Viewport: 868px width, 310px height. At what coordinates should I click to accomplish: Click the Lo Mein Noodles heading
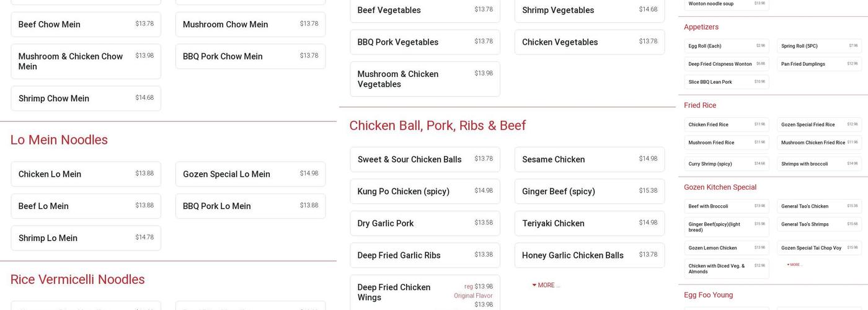tap(59, 140)
